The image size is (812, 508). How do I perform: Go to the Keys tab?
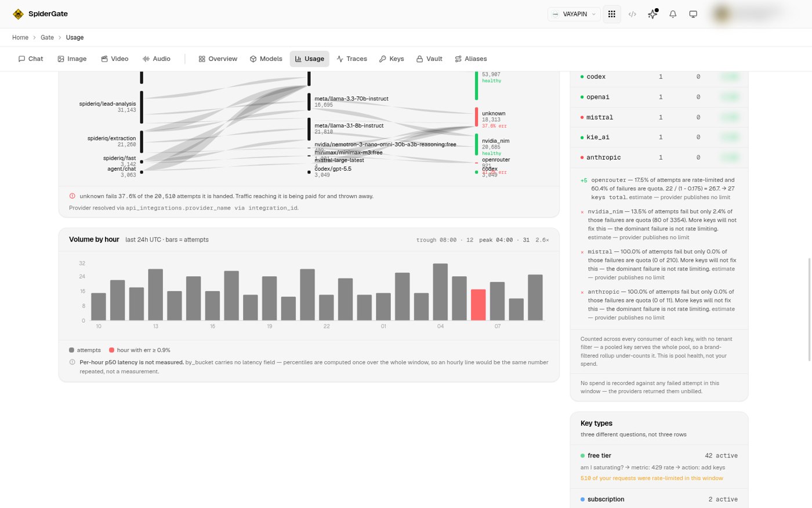391,59
